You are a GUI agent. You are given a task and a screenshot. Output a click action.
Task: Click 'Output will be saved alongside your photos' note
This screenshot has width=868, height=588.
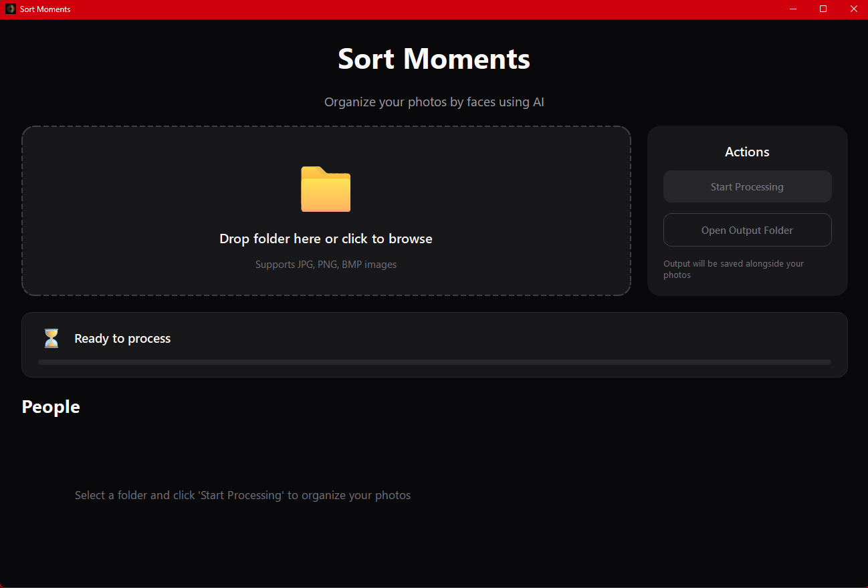click(734, 269)
